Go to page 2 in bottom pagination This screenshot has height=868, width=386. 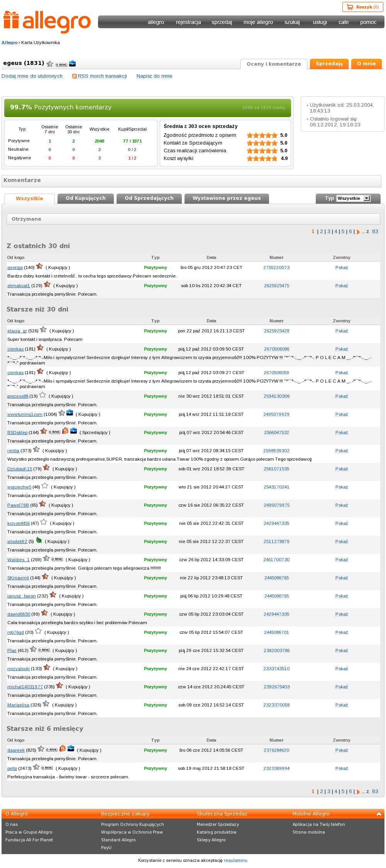click(x=322, y=791)
